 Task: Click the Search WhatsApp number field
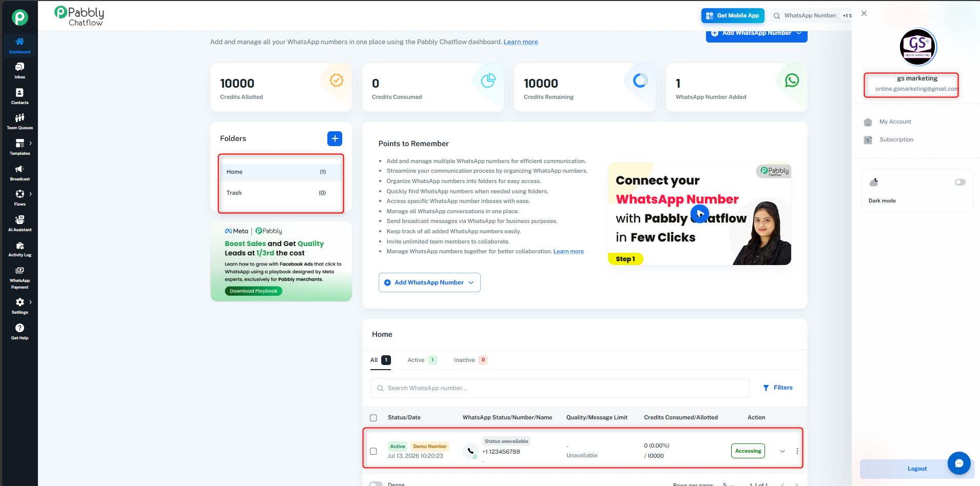click(x=560, y=388)
